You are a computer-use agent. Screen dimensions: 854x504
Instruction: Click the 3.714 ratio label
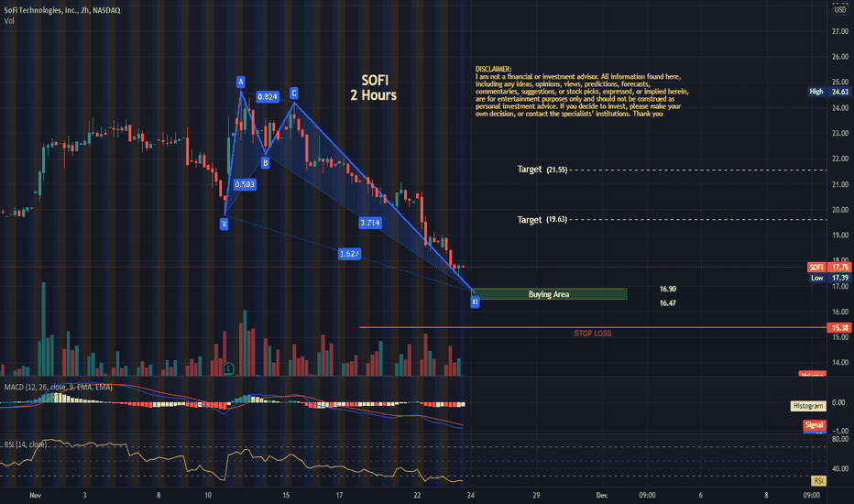[x=370, y=223]
